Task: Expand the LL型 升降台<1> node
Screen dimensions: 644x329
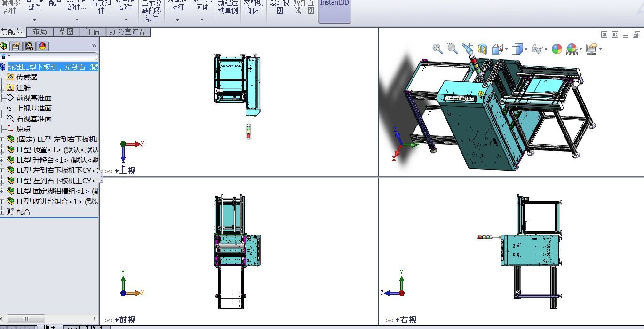Action: 2,160
